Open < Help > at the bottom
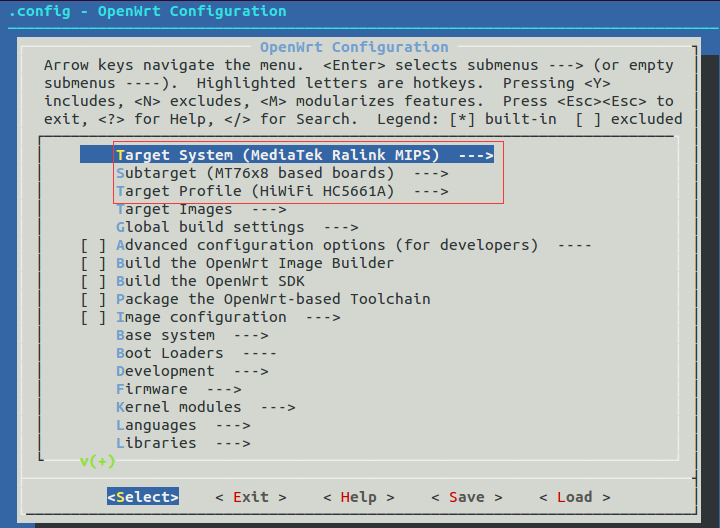 (359, 497)
